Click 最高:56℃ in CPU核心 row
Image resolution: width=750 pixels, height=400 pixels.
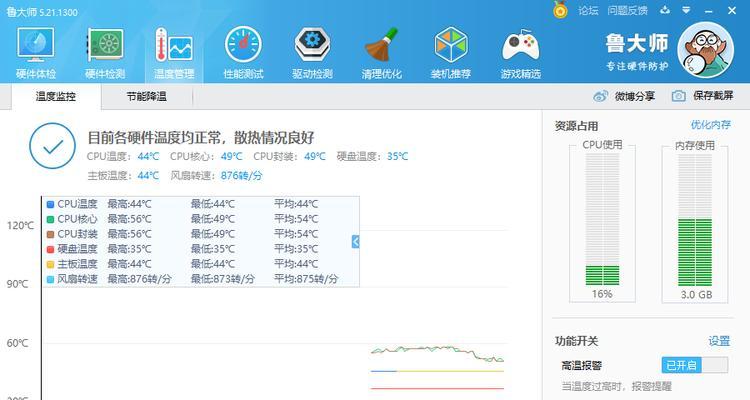pyautogui.click(x=129, y=219)
